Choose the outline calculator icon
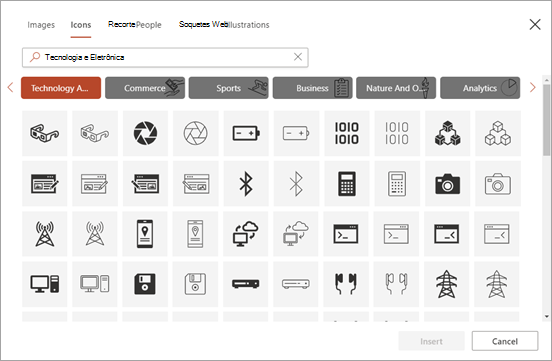This screenshot has height=361, width=552. [397, 183]
